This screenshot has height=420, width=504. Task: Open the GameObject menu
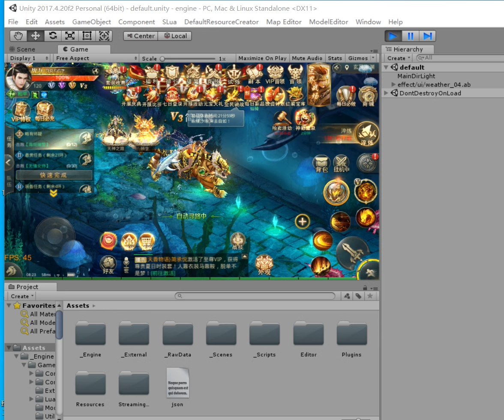click(x=91, y=22)
